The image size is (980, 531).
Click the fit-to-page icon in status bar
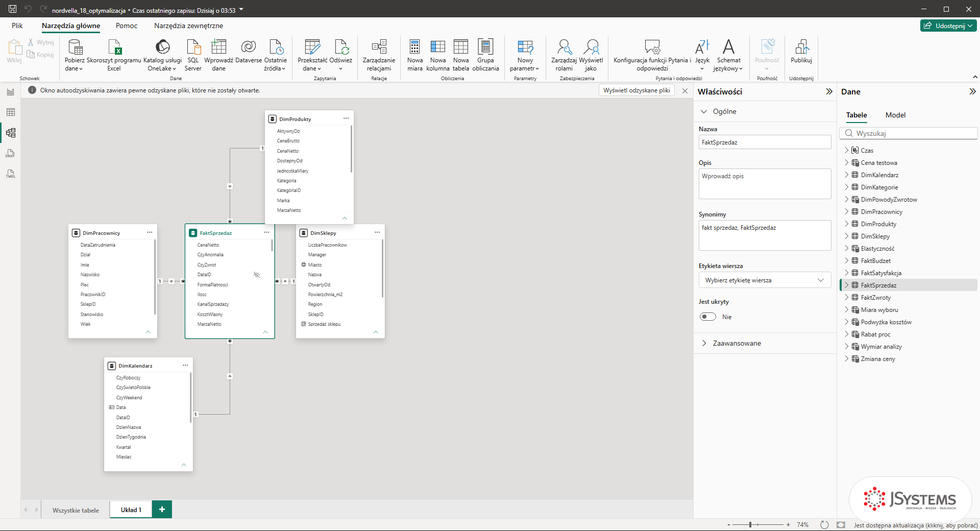coord(841,525)
